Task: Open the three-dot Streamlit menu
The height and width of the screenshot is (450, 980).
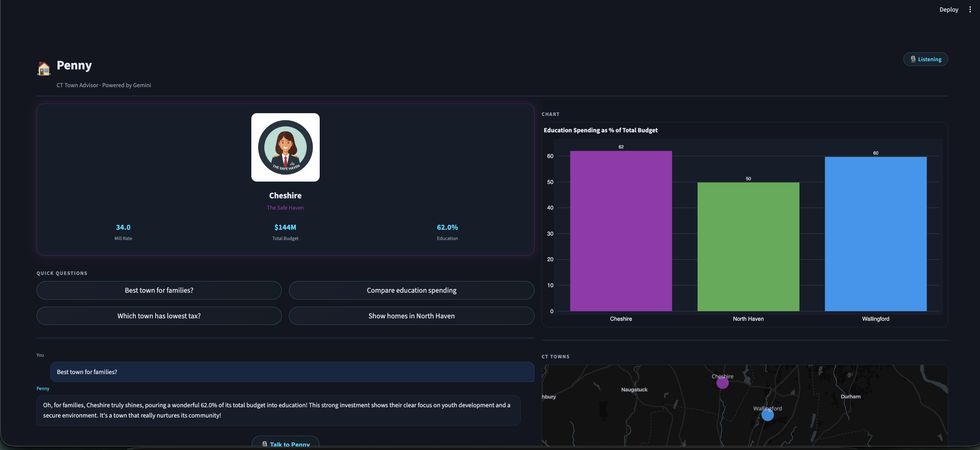Action: point(970,10)
